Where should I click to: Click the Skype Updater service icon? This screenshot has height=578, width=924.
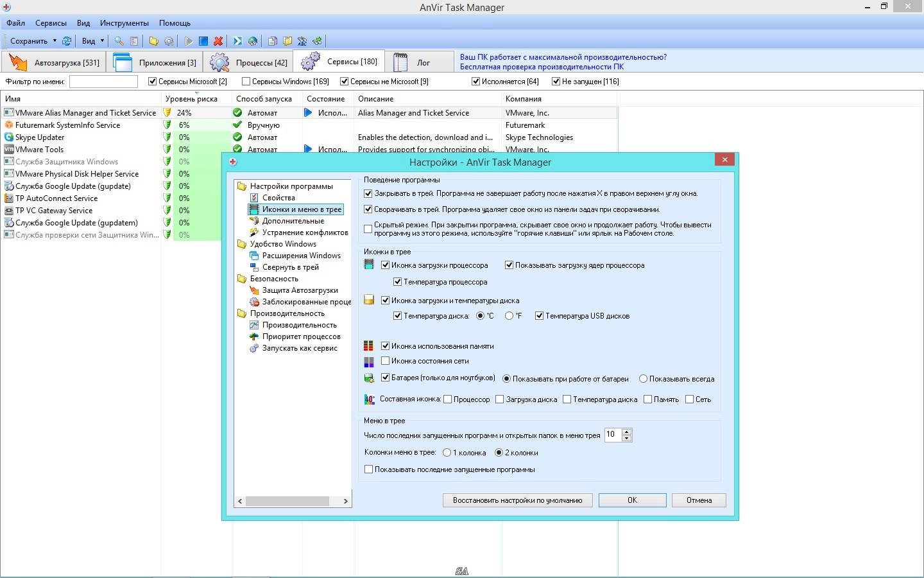click(x=9, y=137)
